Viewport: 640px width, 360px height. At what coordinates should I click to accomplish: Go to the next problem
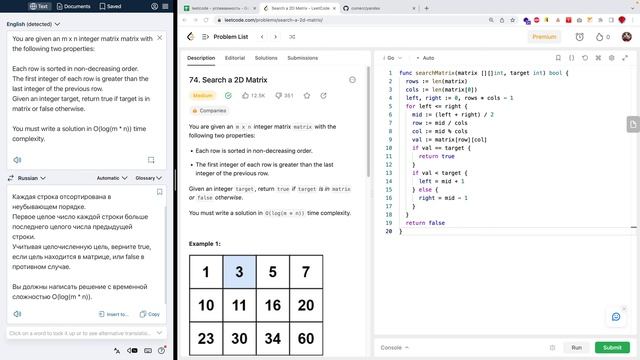276,37
